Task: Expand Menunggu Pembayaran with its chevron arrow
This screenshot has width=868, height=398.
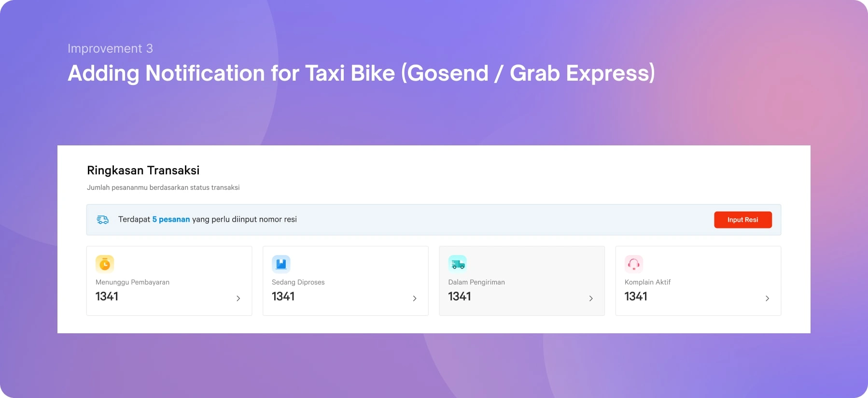Action: tap(238, 298)
